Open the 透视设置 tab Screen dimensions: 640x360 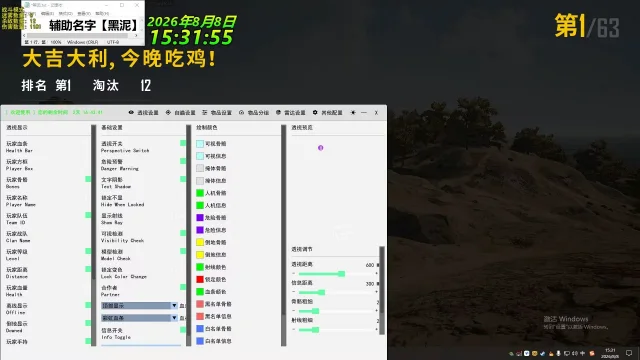[x=143, y=113]
